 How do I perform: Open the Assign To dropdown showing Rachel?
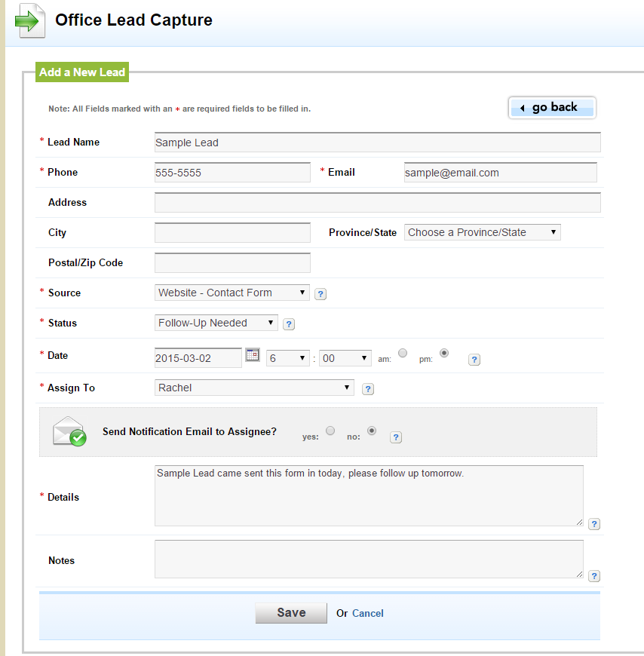pos(254,388)
